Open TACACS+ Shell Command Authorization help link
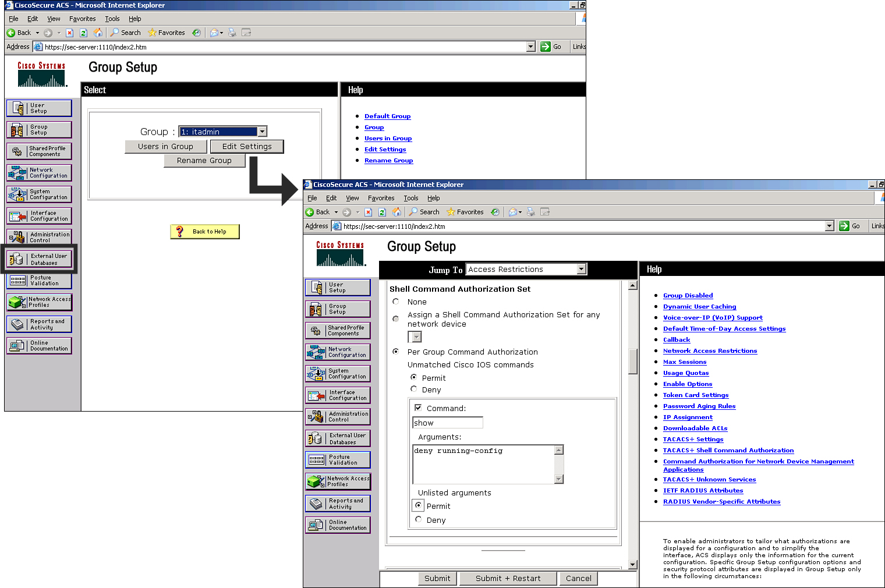 pyautogui.click(x=728, y=450)
